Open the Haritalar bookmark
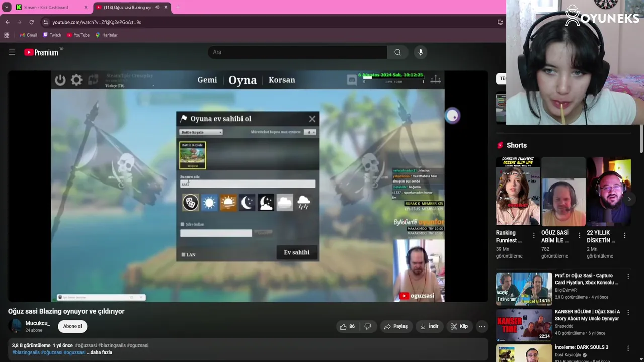This screenshot has height=362, width=644. click(x=106, y=35)
